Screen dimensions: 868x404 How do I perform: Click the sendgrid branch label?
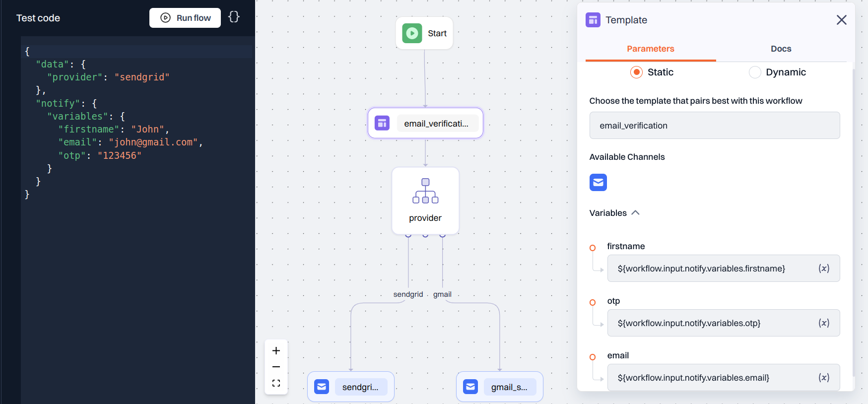click(408, 294)
